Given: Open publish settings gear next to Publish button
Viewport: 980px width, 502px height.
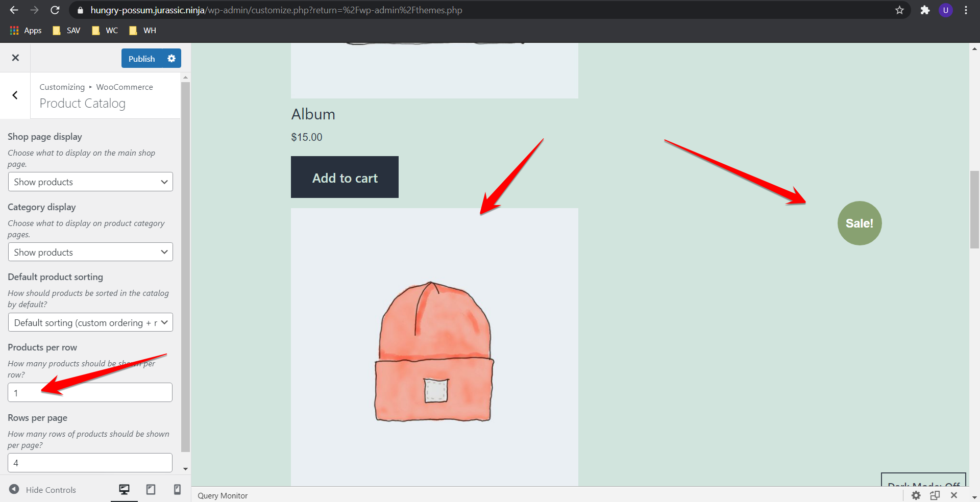Looking at the screenshot, I should tap(171, 58).
